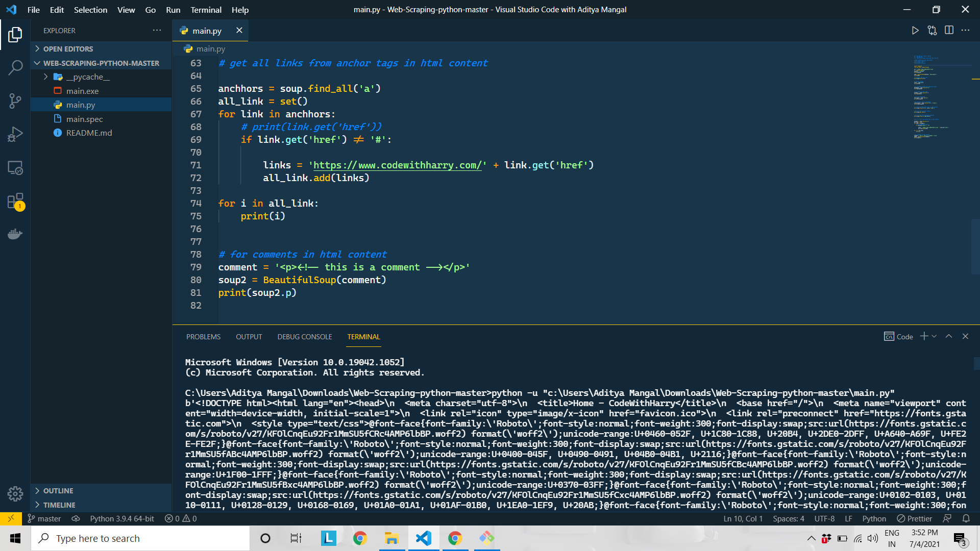This screenshot has height=551, width=980.
Task: Open the Search view in the activity bar
Action: click(15, 67)
